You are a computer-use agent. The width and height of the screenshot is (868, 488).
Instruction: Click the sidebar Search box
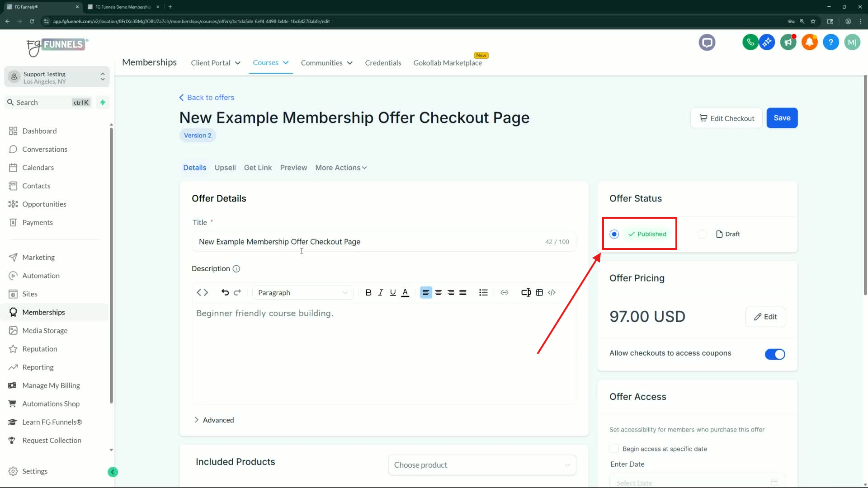(x=49, y=103)
